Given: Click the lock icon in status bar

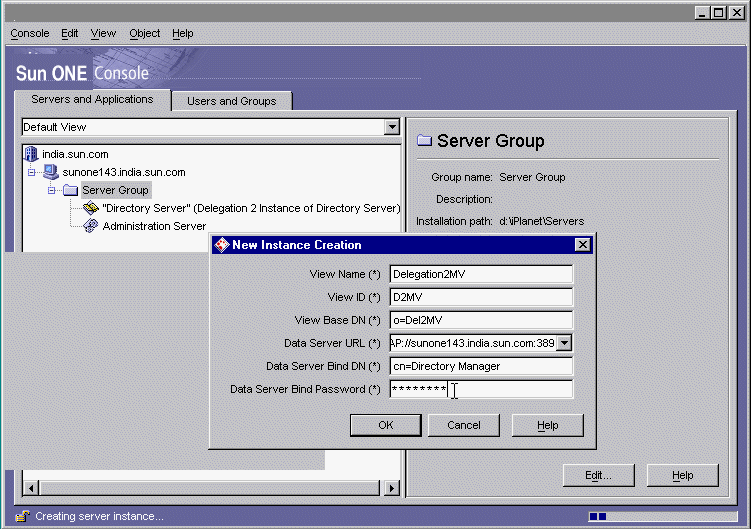Looking at the screenshot, I should click(x=23, y=516).
